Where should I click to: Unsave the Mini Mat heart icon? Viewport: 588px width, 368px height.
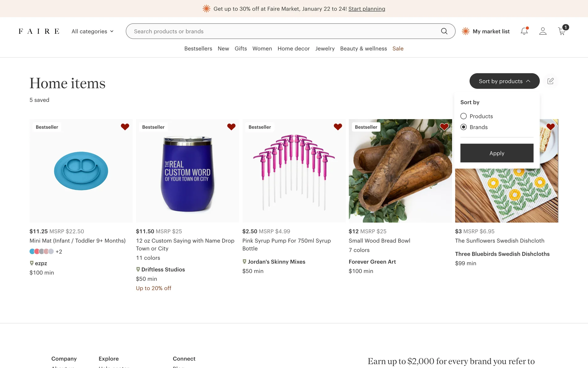coord(125,127)
